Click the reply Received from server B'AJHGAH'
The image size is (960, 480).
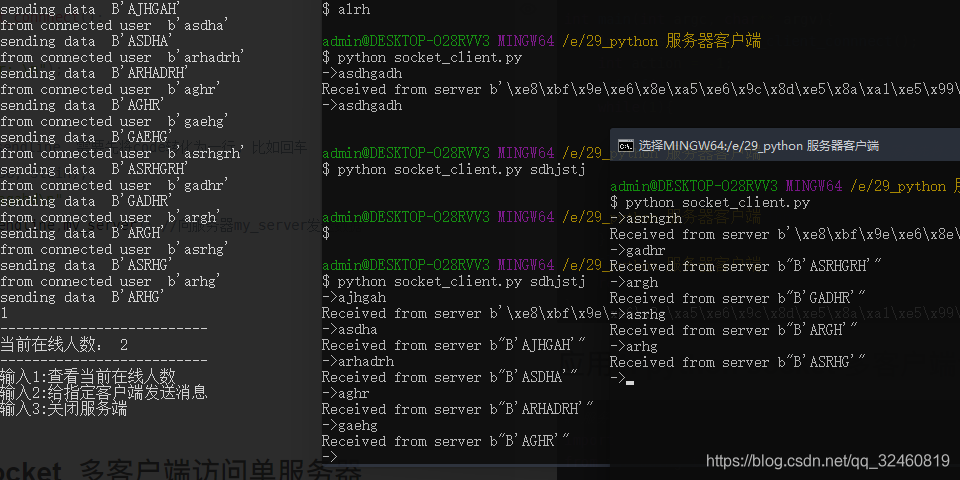pyautogui.click(x=454, y=345)
